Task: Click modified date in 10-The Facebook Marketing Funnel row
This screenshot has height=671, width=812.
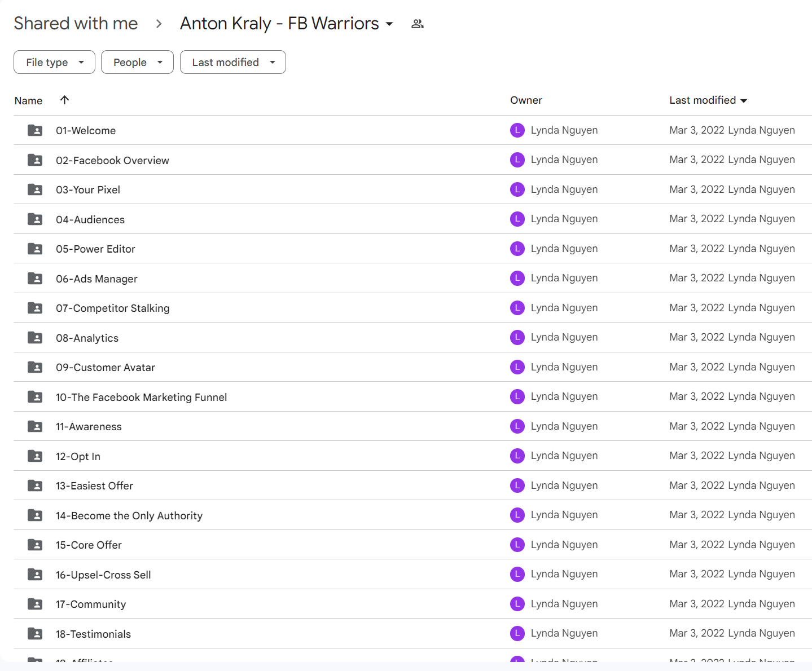Action: (x=697, y=396)
